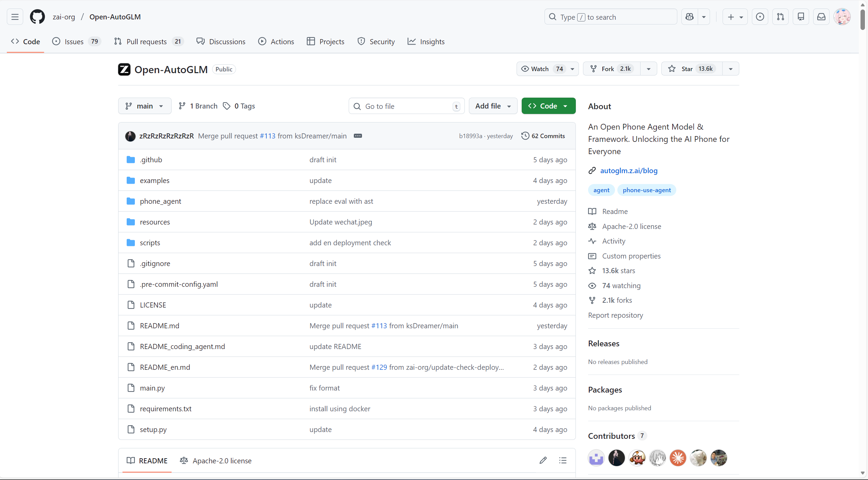The height and width of the screenshot is (480, 868).
Task: Expand the commit message ellipsis icon
Action: (x=358, y=136)
